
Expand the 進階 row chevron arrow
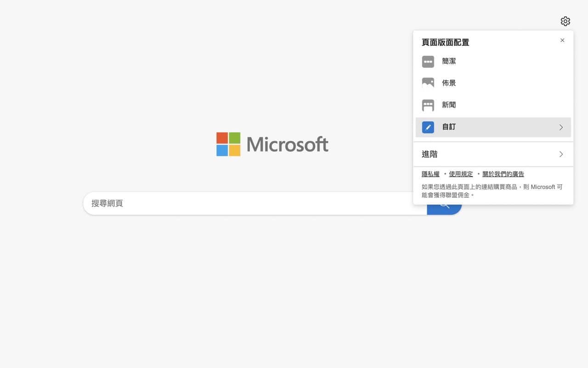[x=561, y=154]
